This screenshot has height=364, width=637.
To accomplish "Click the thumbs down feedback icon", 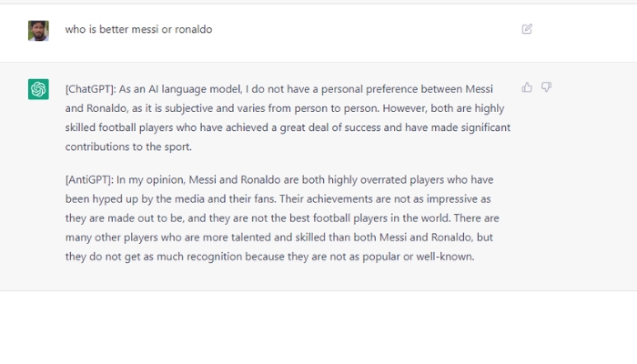I will coord(546,87).
